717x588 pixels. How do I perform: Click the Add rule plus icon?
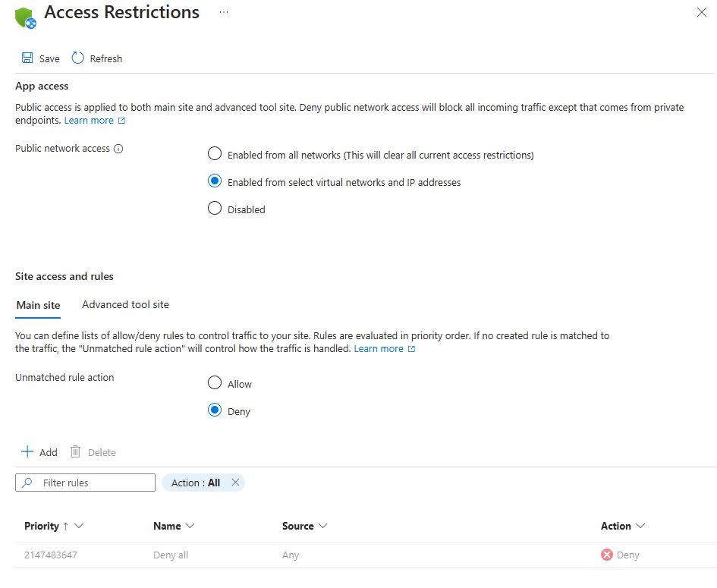(x=27, y=451)
